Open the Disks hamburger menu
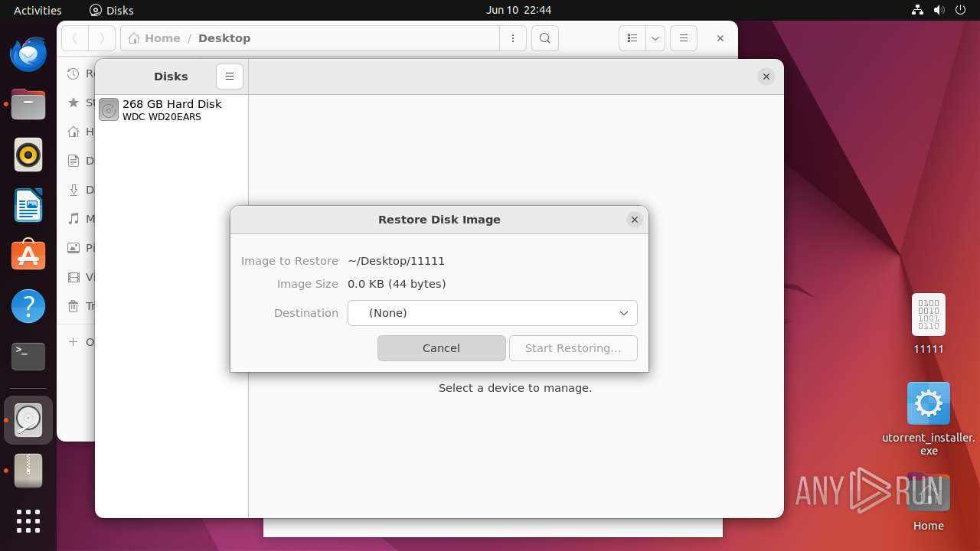 tap(230, 77)
